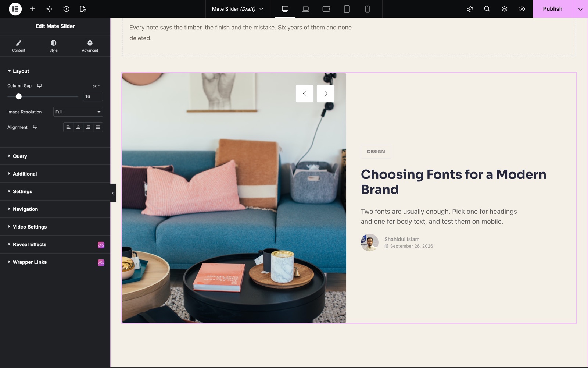Image resolution: width=588 pixels, height=368 pixels.
Task: Open the Mate Slider document dropdown
Action: (x=237, y=9)
